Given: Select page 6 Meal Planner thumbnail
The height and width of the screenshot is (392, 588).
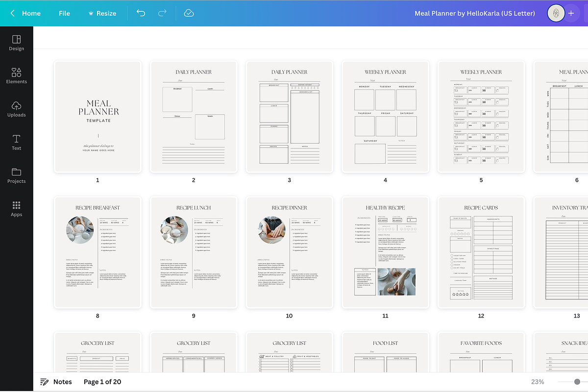Looking at the screenshot, I should [561, 117].
